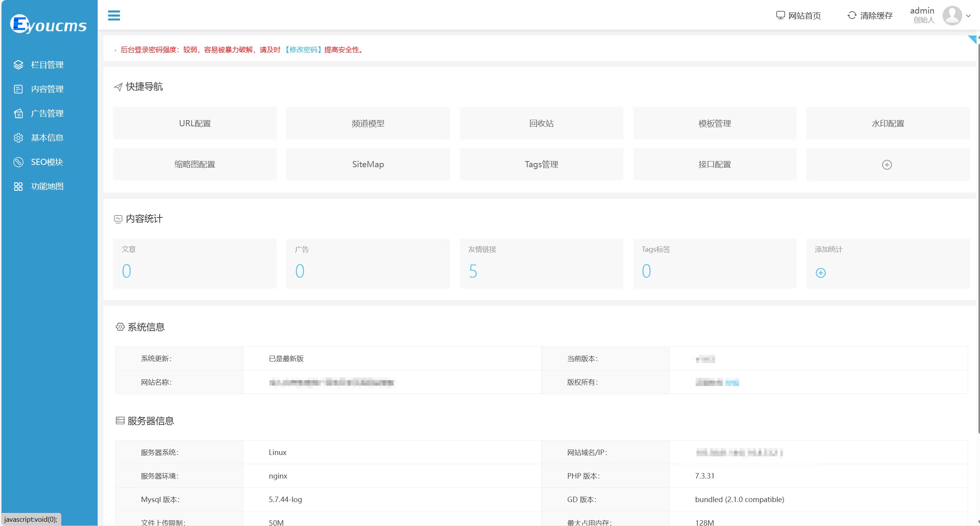Click the 内容管理 document icon
The width and height of the screenshot is (980, 526).
(18, 89)
